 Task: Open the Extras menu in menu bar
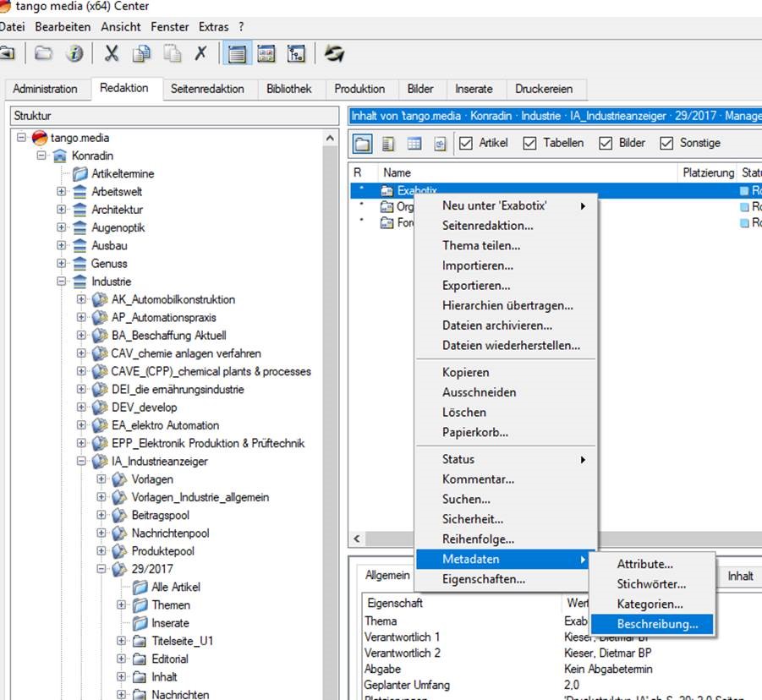(213, 27)
